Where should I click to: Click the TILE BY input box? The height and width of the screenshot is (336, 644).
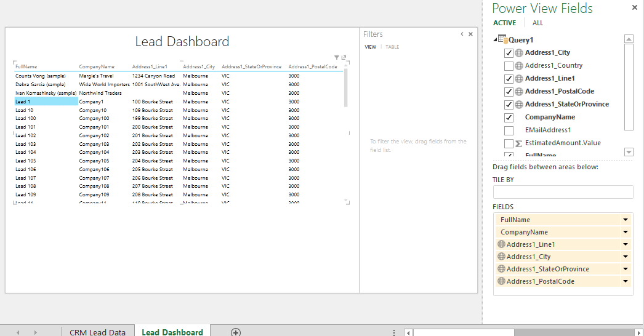563,192
